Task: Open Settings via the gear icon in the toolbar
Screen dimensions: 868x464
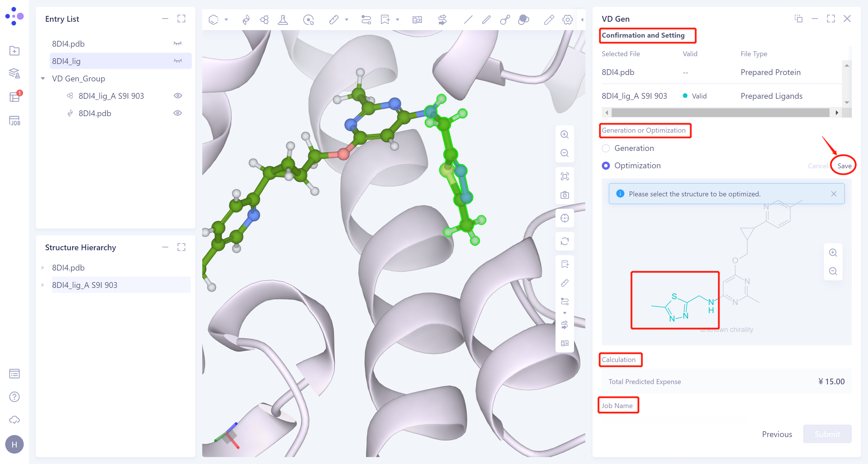Action: pos(567,20)
